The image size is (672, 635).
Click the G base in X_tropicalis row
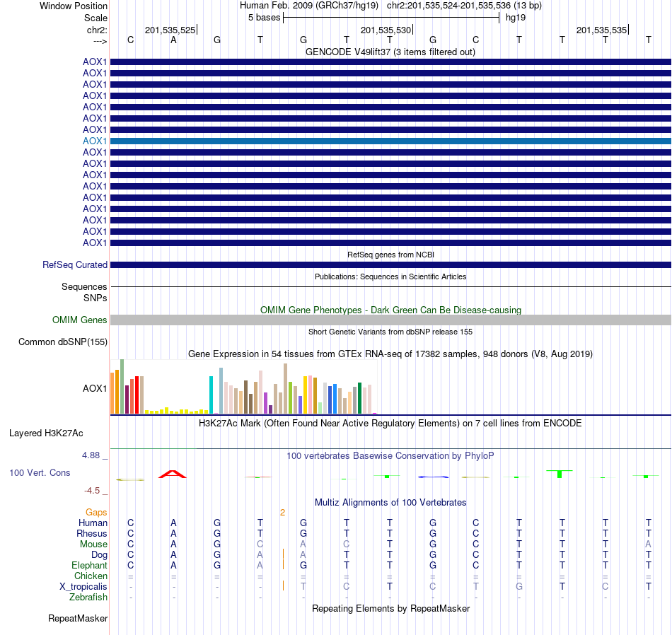click(519, 587)
